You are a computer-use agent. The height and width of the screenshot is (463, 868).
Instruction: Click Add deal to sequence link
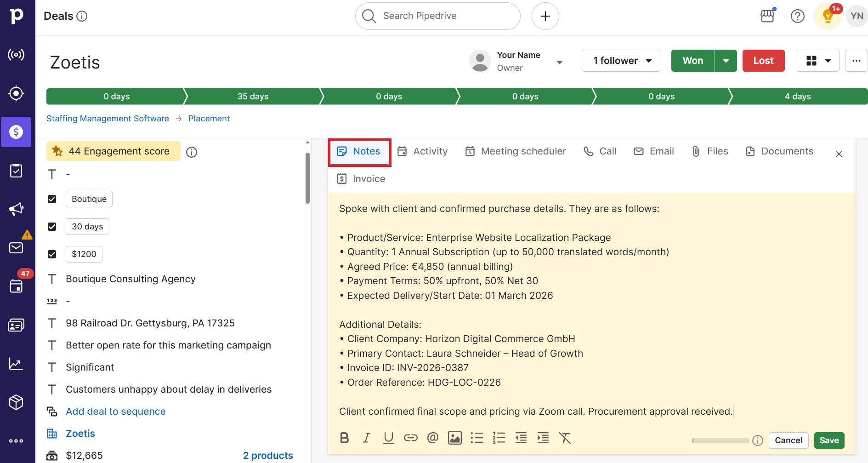click(116, 412)
